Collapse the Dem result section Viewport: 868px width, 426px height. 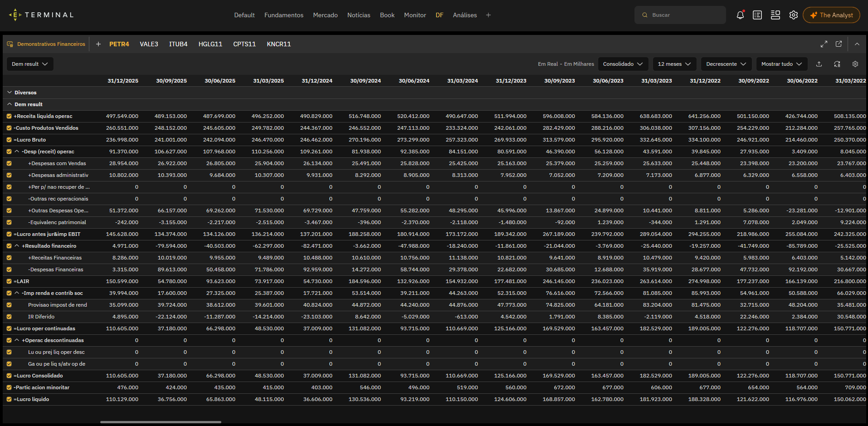pos(9,104)
